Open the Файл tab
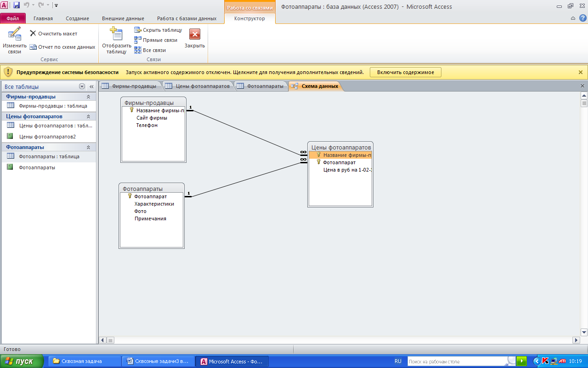This screenshot has width=588, height=368. 13,18
